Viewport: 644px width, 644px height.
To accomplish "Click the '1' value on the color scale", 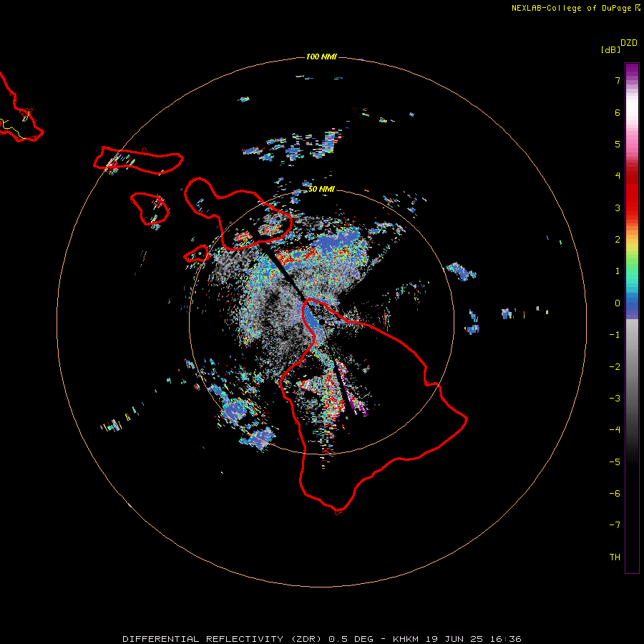I will click(618, 271).
